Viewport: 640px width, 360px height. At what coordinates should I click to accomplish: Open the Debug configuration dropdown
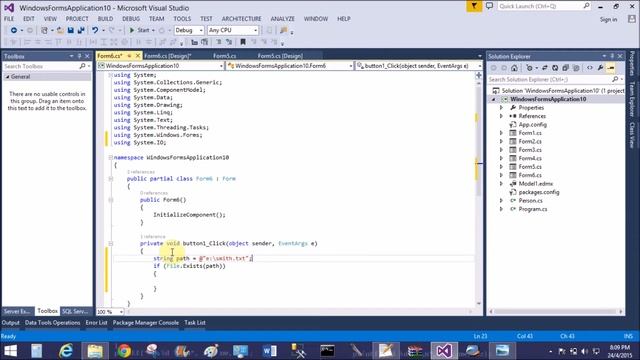pos(189,30)
